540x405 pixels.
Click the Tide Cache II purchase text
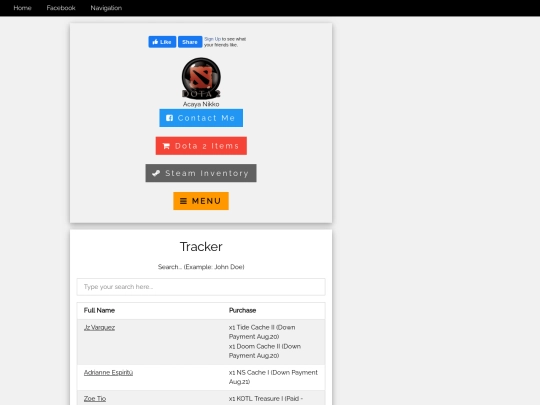262,332
